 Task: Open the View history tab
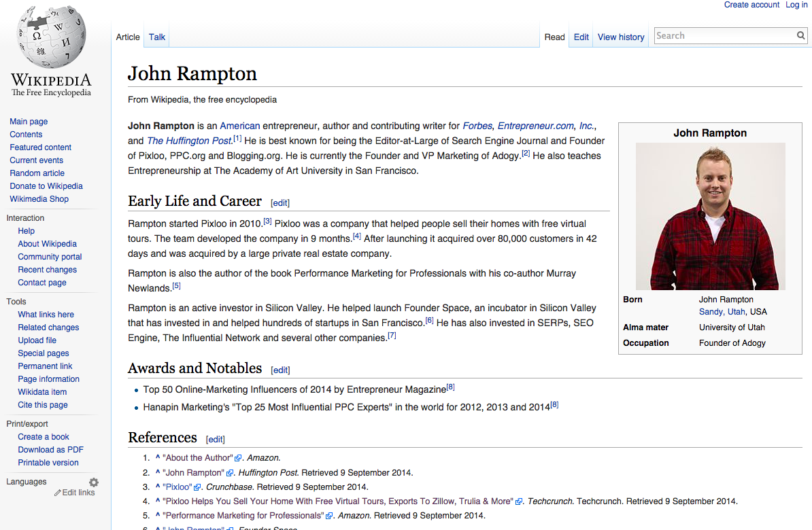coord(620,37)
